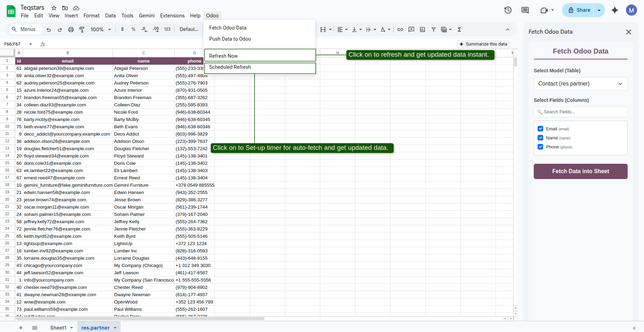Click the insert comment icon
This screenshot has height=332, width=644.
click(x=411, y=30)
